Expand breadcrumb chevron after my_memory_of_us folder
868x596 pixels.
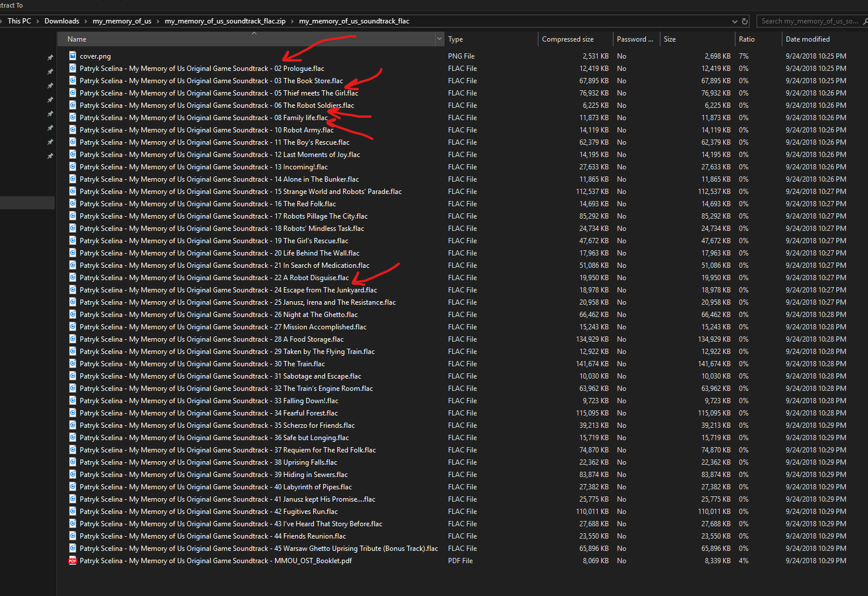pos(158,21)
